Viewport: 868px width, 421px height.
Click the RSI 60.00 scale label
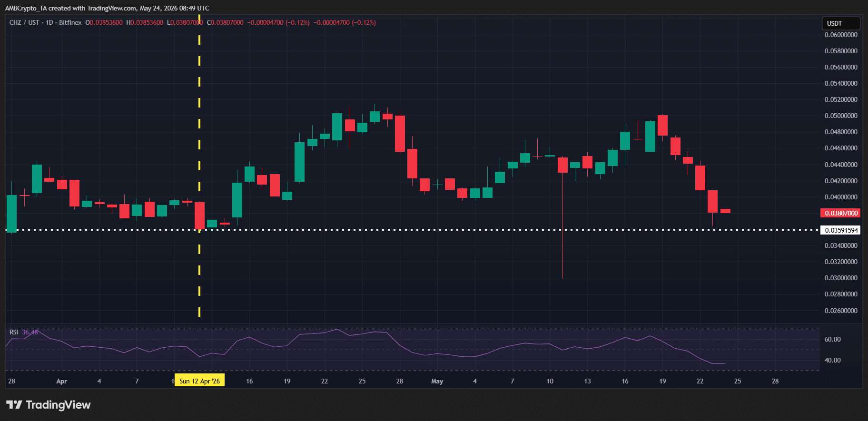coord(832,339)
